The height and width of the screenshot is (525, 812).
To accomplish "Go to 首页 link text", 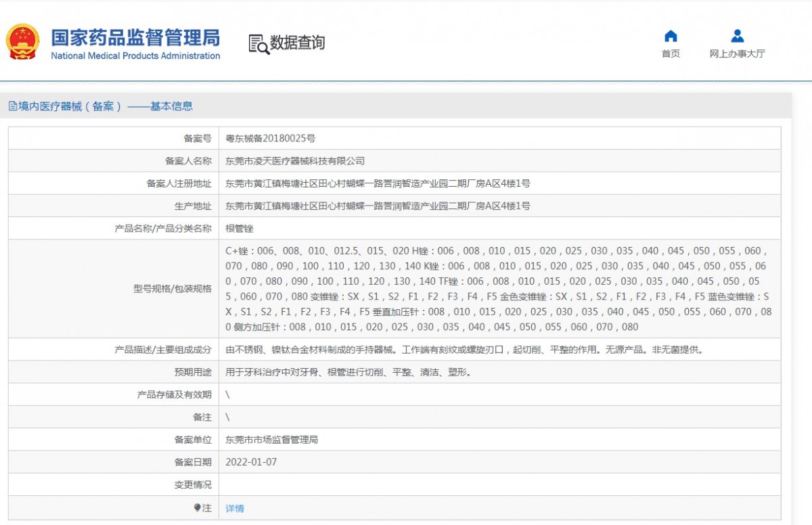I will (671, 54).
